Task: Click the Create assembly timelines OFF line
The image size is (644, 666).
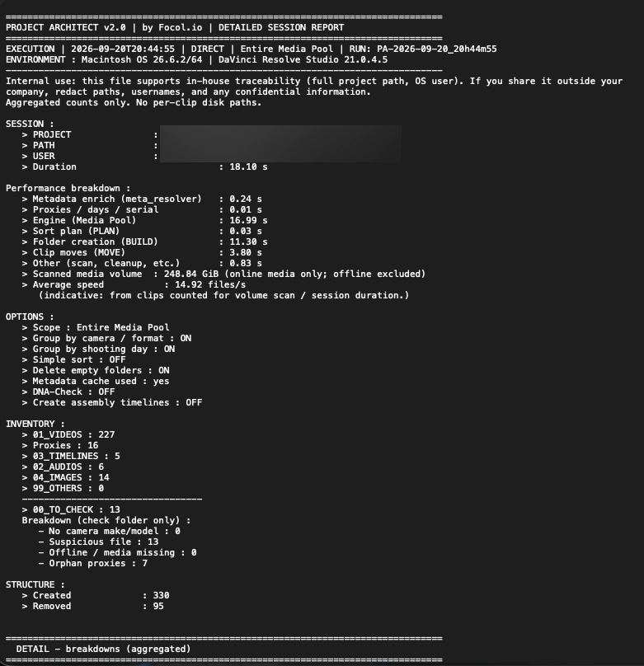Action: click(x=112, y=402)
